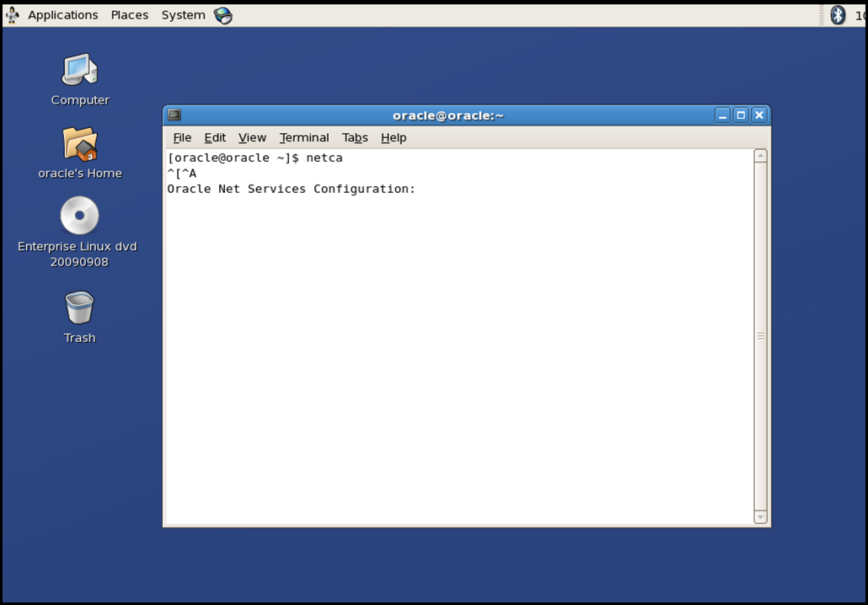The width and height of the screenshot is (868, 605).
Task: Maximize the oracle@oracle terminal window
Action: 741,115
